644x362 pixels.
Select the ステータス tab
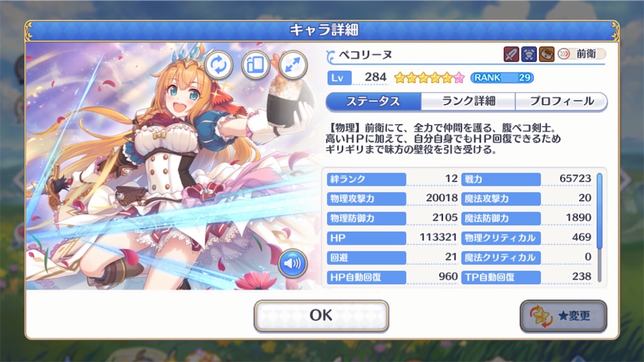374,101
